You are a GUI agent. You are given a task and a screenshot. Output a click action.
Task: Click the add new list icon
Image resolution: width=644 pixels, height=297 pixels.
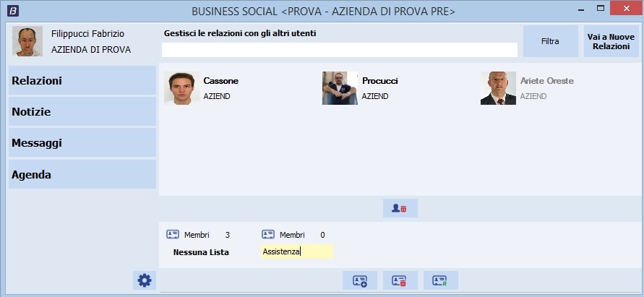pos(360,280)
